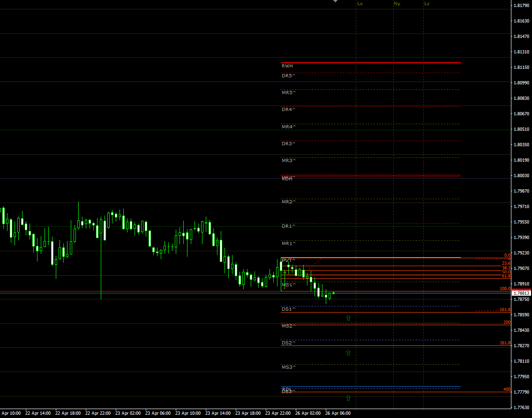Select the MR2^ level label
This screenshot has width=532, height=418.
pos(289,202)
